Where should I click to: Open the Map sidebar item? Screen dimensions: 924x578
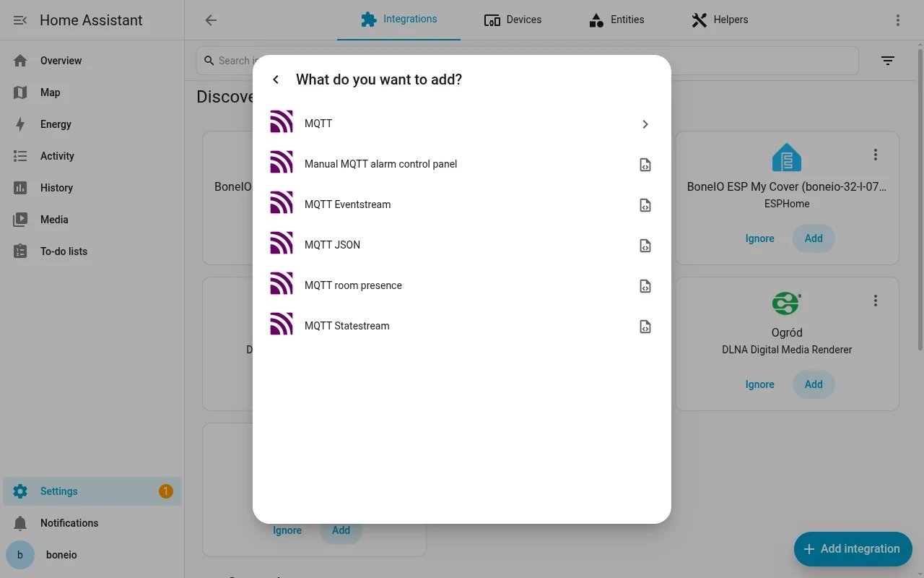point(92,92)
